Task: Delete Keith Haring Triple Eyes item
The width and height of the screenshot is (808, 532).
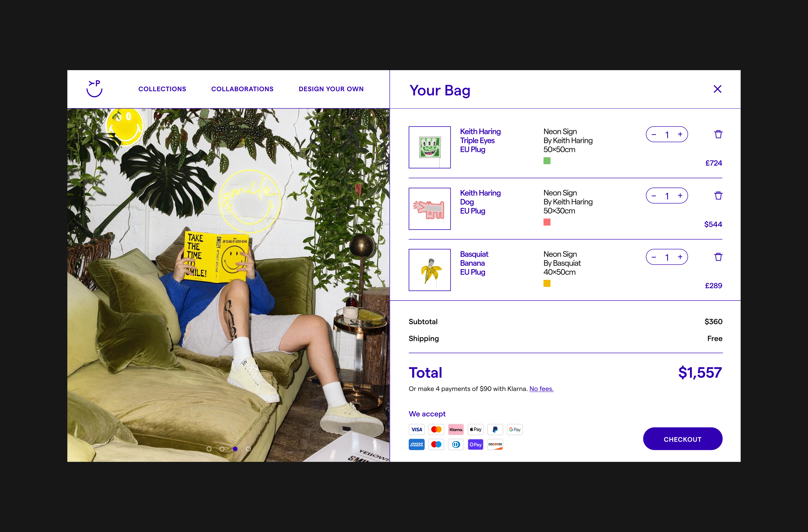Action: pyautogui.click(x=718, y=134)
